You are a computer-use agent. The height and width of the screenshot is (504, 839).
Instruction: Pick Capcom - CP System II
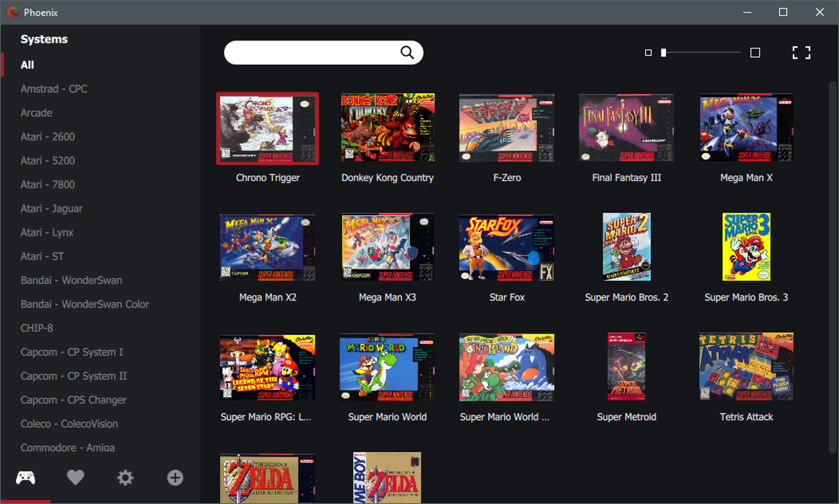73,376
